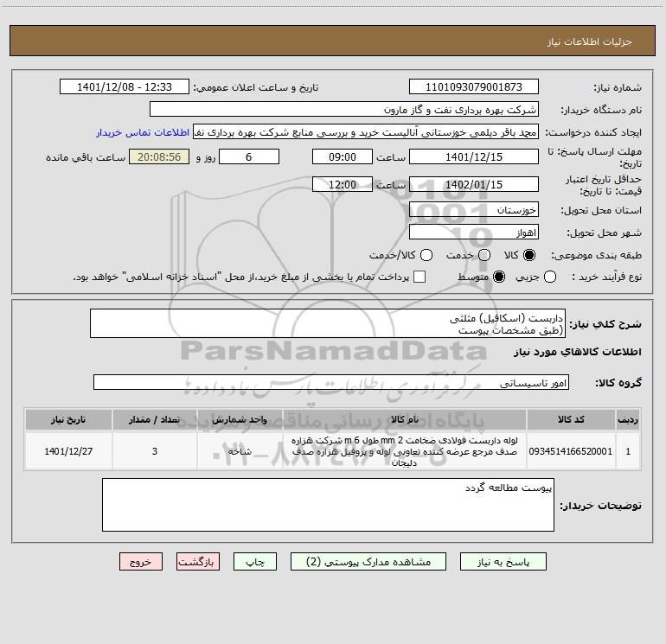Image resolution: width=666 pixels, height=644 pixels.
Task: Click the product name cell about scaffold pipe
Action: 405,451
